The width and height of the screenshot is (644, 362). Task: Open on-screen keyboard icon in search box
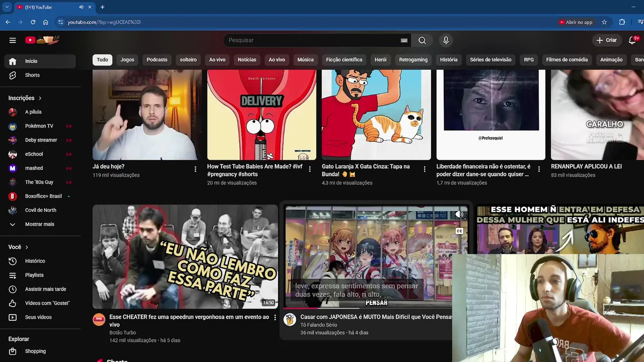pyautogui.click(x=404, y=40)
